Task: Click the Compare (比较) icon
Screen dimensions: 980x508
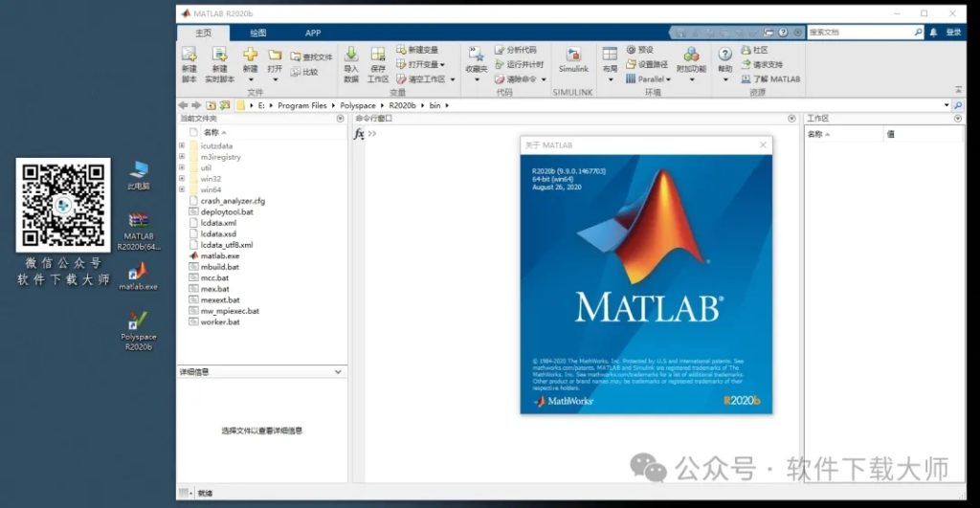Action: [297, 72]
